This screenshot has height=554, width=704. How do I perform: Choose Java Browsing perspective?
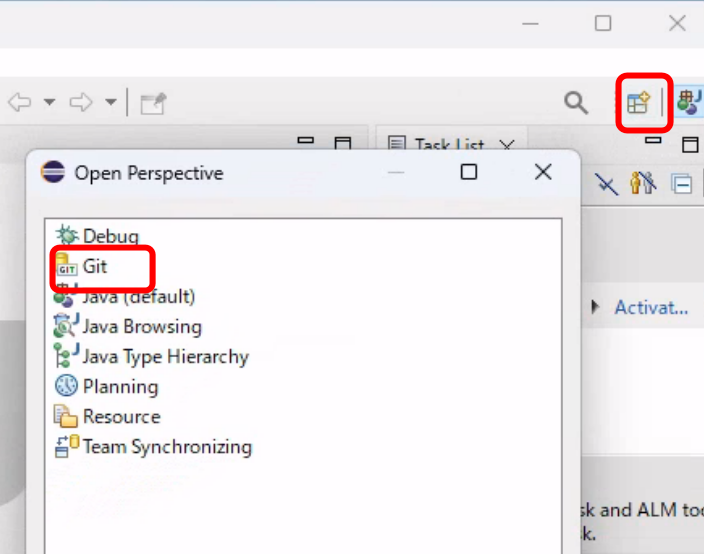tap(141, 326)
